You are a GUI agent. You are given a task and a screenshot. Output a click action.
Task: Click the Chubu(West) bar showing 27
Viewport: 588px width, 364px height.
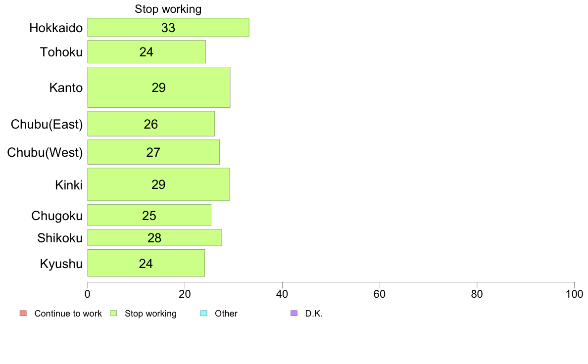pyautogui.click(x=153, y=152)
